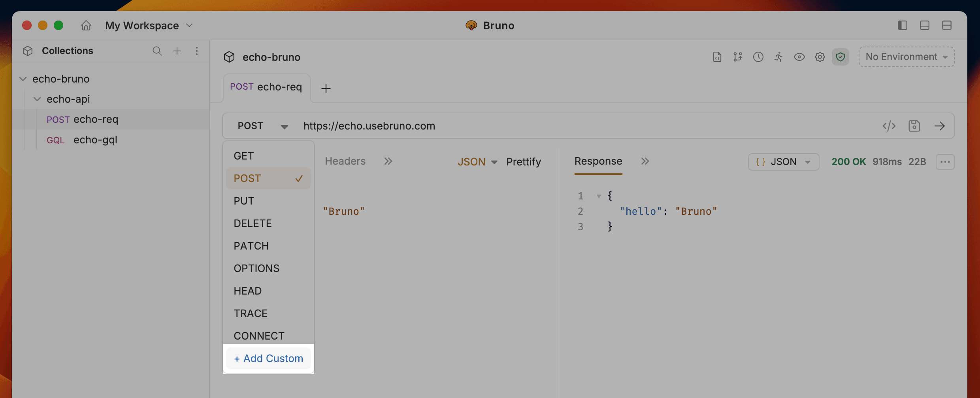Open the code generator for the request

(889, 126)
